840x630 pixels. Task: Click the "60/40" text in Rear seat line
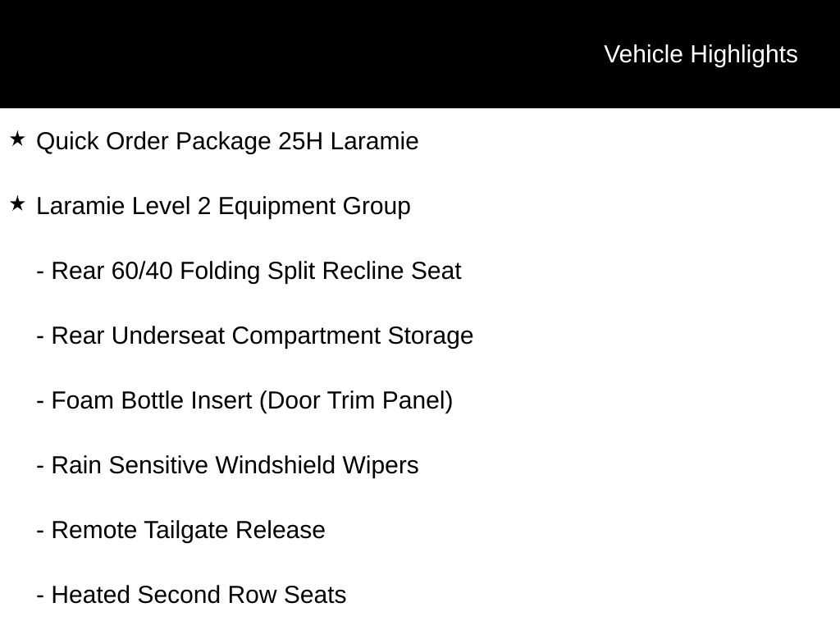point(142,271)
